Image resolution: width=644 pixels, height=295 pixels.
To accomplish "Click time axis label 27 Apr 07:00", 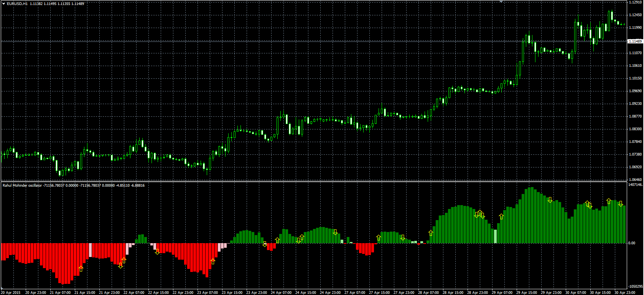I will (x=355, y=293).
